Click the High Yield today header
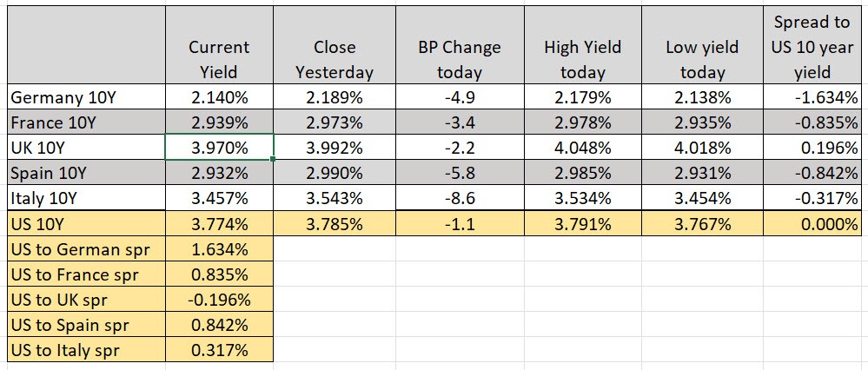The width and height of the screenshot is (868, 370). [581, 59]
